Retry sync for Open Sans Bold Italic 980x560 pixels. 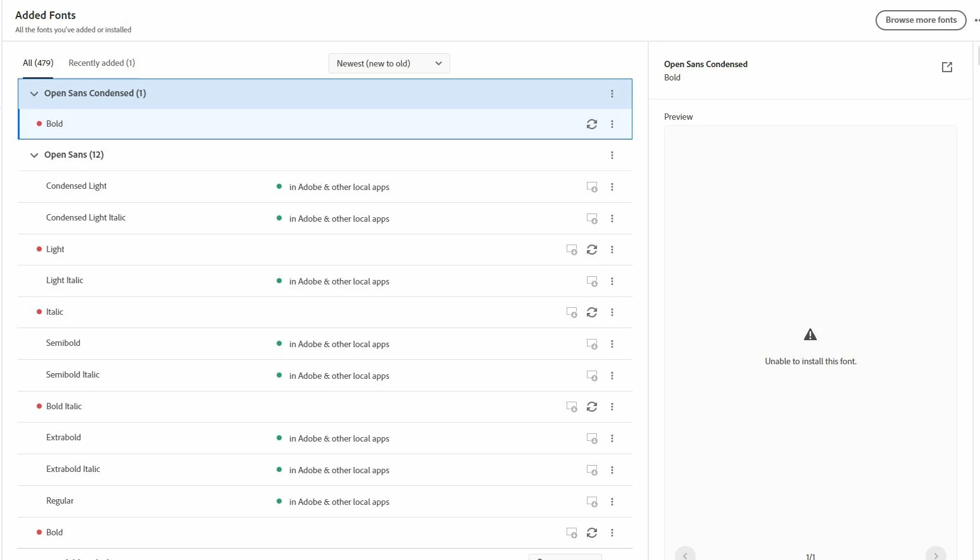[x=591, y=407]
